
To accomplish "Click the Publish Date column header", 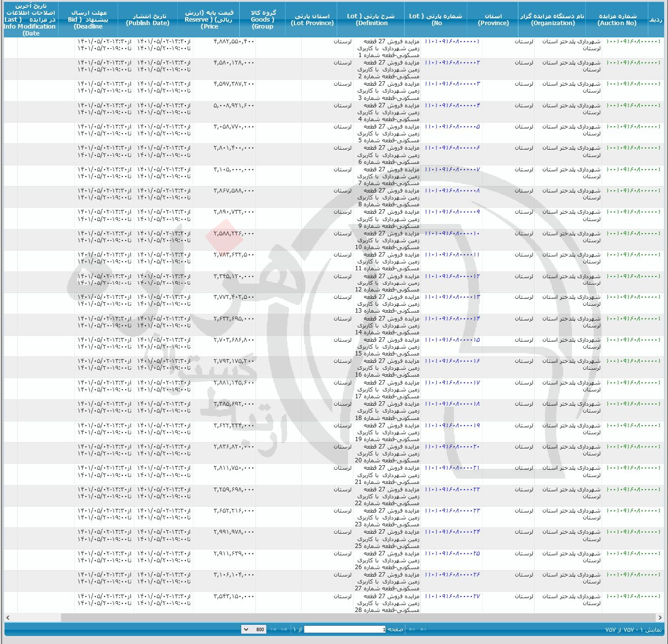I will click(x=148, y=19).
